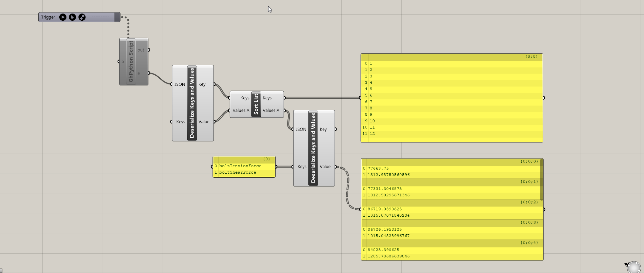This screenshot has height=273, width=644.
Task: Click the output grip of the force values panel
Action: click(544, 209)
